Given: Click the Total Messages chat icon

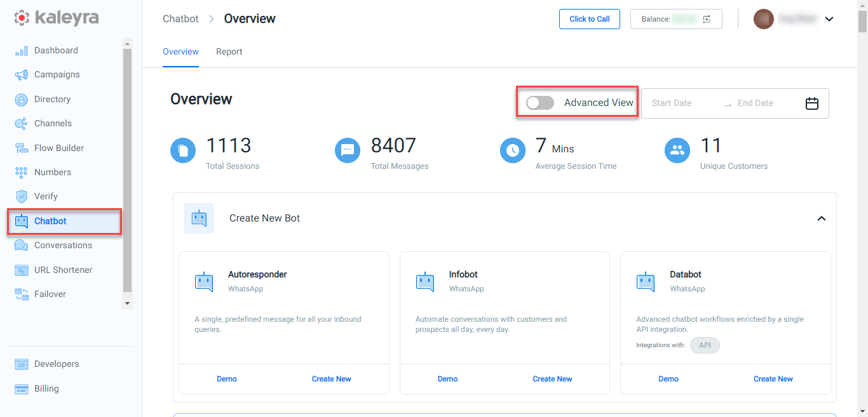Looking at the screenshot, I should pyautogui.click(x=348, y=150).
